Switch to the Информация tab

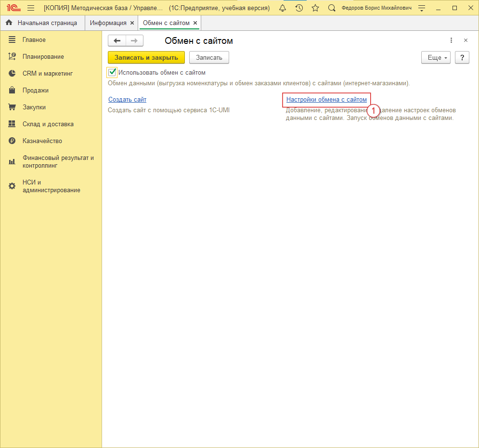click(108, 23)
